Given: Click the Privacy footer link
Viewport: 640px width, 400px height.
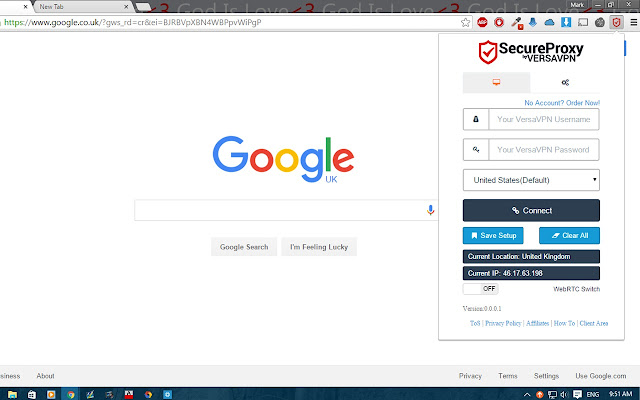Looking at the screenshot, I should (470, 376).
